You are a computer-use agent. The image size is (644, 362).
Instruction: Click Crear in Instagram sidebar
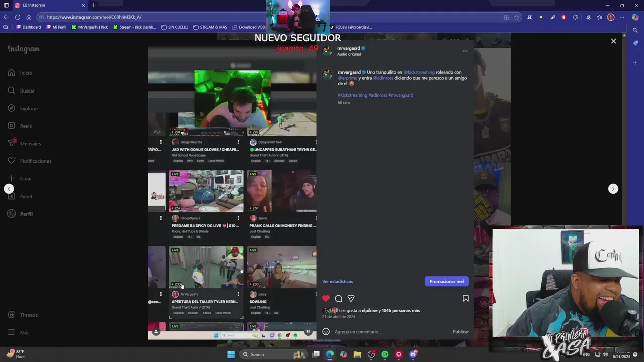(x=20, y=179)
